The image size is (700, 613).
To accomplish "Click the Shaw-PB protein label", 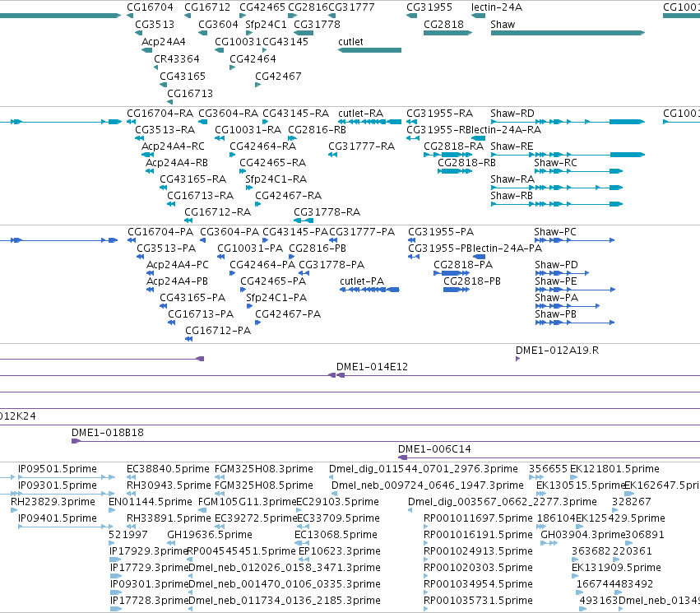I will [555, 314].
